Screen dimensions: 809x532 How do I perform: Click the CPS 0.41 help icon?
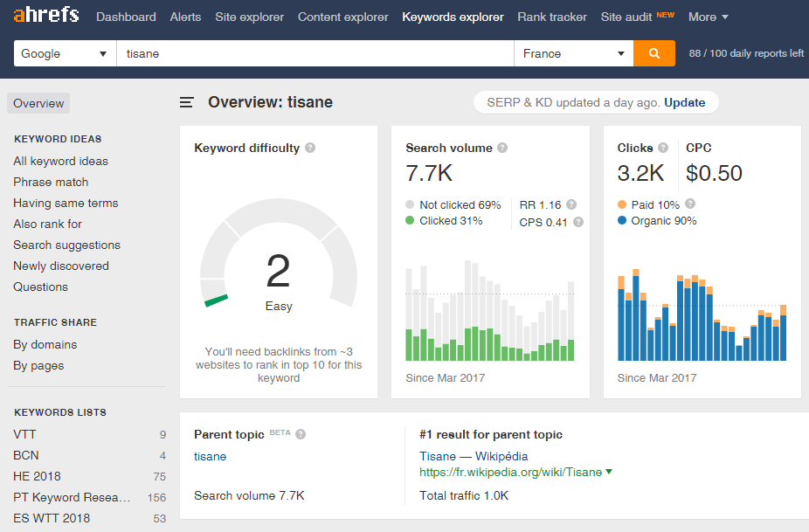pos(578,222)
